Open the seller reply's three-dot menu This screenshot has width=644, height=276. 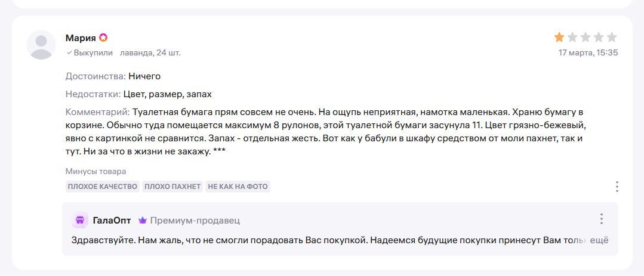click(x=602, y=219)
